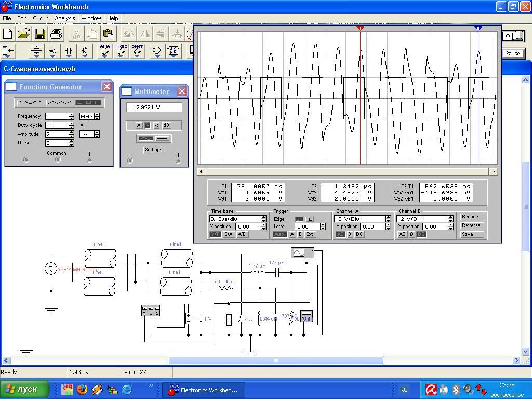Screen dimensions: 532x399
Task: Paste from clipboard icon
Action: point(108,34)
